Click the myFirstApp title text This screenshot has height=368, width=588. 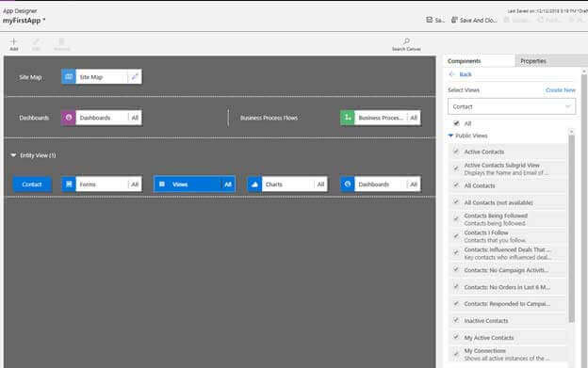pos(22,21)
